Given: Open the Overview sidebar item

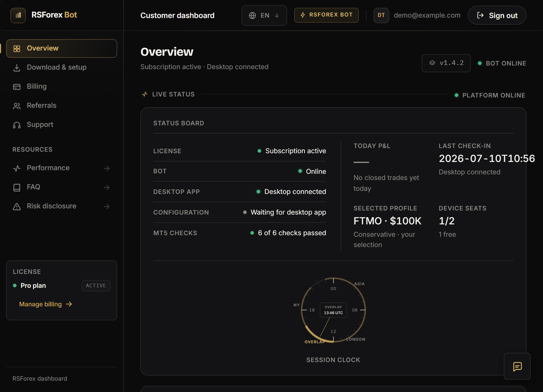Looking at the screenshot, I should pos(61,48).
